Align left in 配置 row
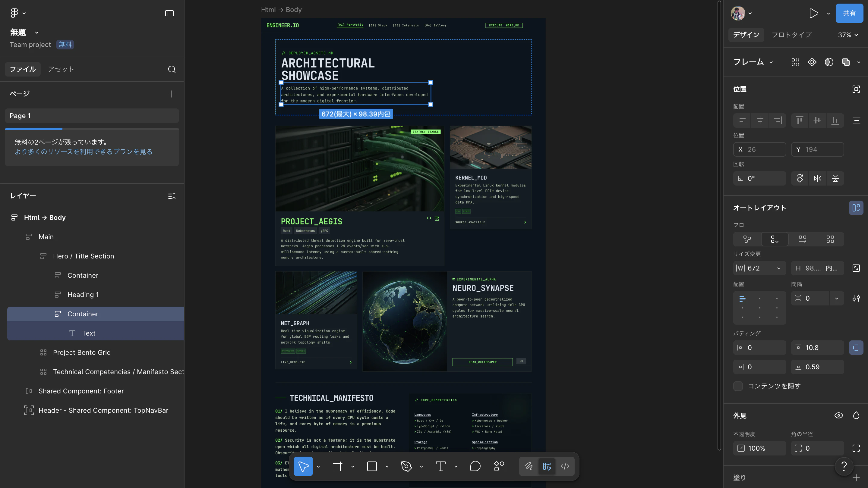 [742, 120]
